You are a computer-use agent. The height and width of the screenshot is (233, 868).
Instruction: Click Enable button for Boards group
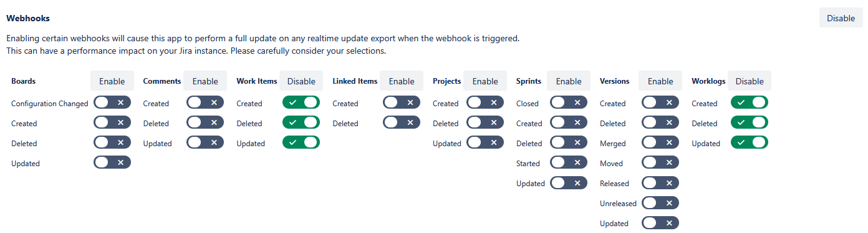click(112, 81)
